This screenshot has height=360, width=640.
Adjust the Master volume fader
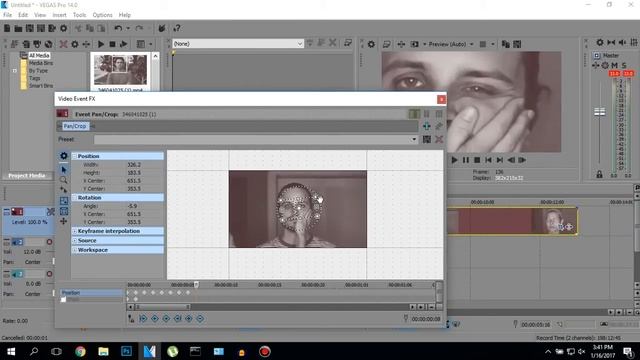click(x=600, y=111)
